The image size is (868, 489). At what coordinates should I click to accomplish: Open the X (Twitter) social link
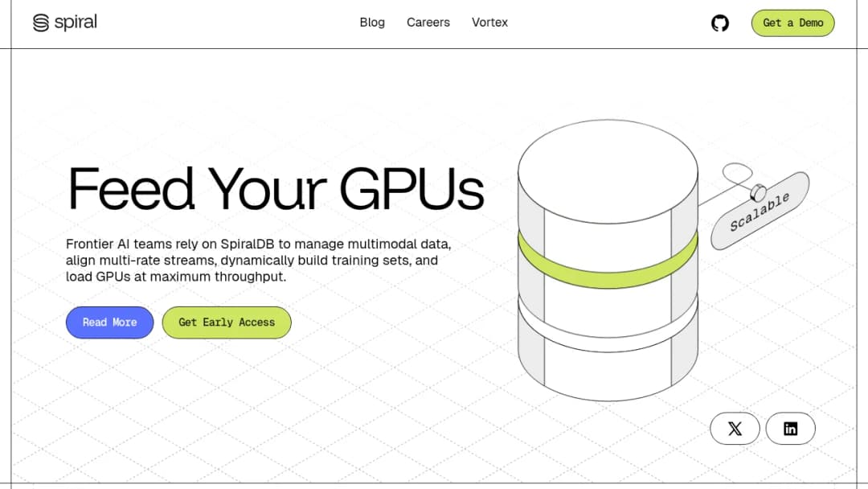pyautogui.click(x=735, y=429)
